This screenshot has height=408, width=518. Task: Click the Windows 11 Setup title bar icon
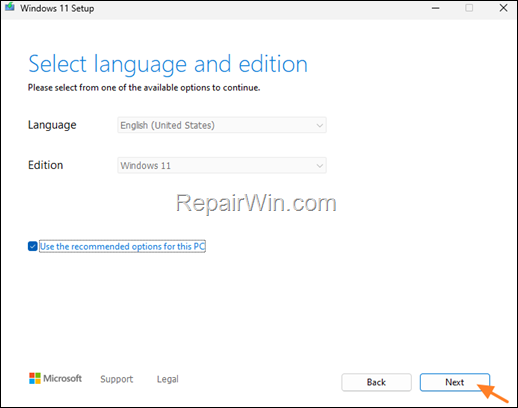(x=10, y=7)
